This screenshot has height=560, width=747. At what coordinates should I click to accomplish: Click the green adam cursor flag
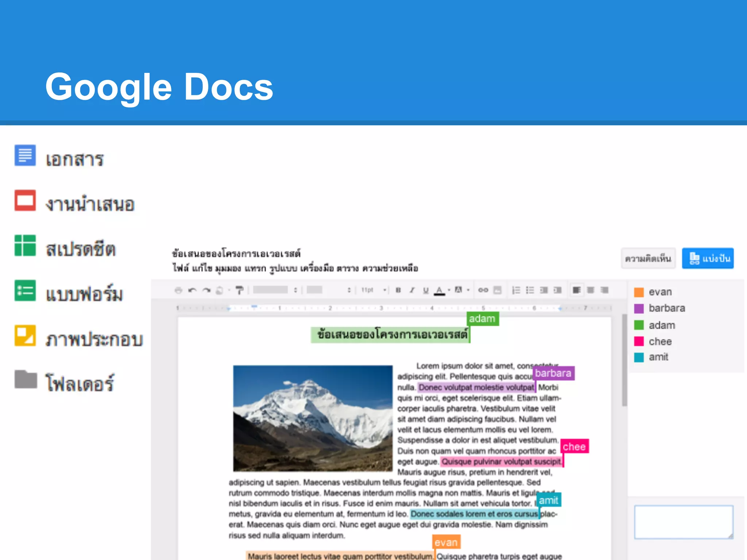483,319
